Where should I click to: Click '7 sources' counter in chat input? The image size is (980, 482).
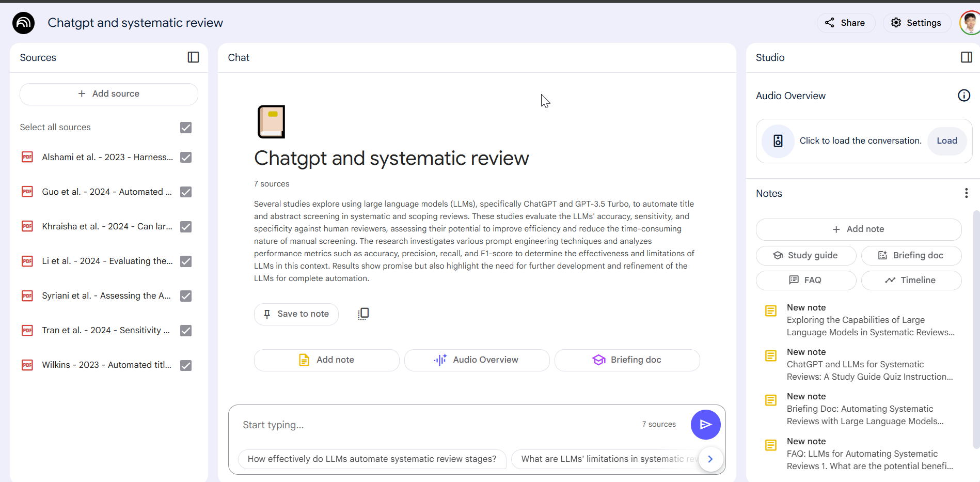(x=659, y=424)
